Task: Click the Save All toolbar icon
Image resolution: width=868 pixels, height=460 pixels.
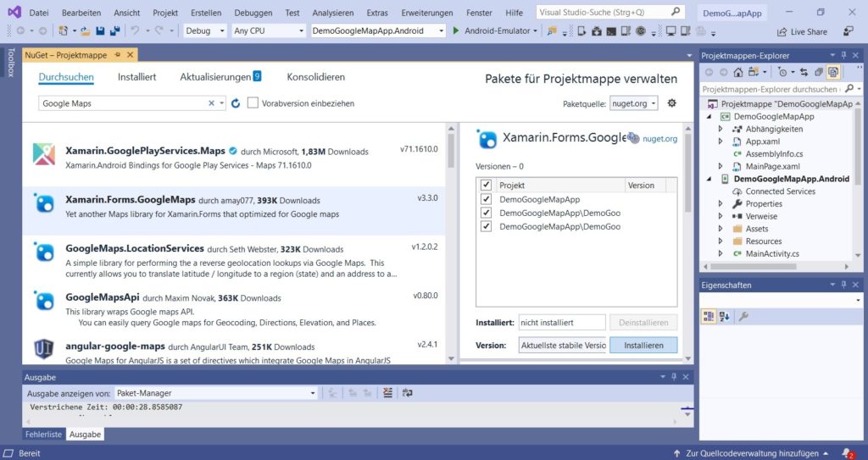Action: tap(114, 31)
